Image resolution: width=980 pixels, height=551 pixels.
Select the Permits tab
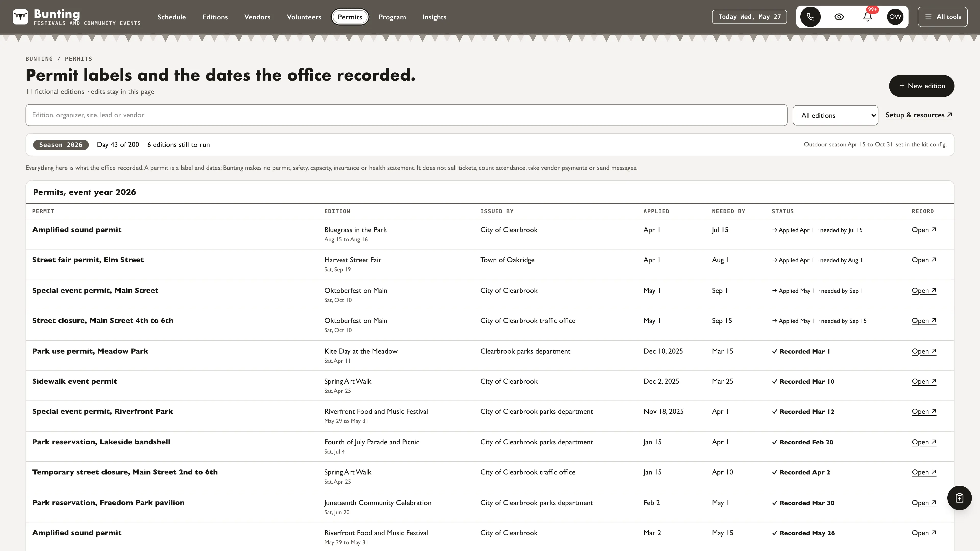click(350, 17)
